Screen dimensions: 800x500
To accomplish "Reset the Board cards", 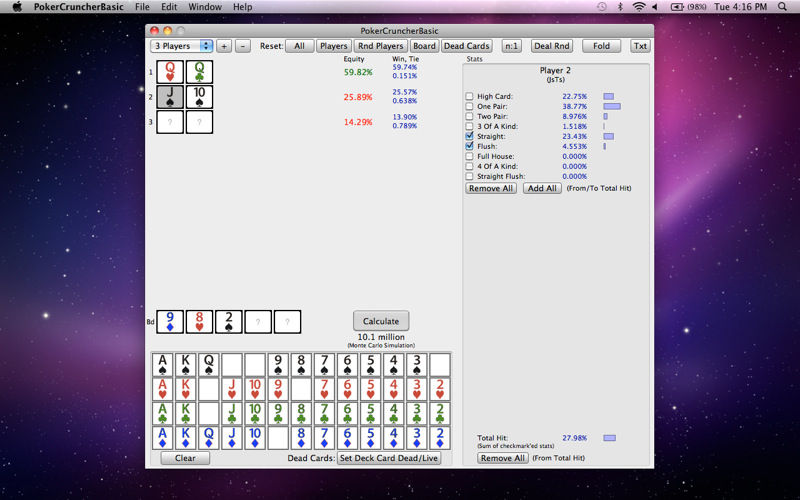I will (424, 46).
